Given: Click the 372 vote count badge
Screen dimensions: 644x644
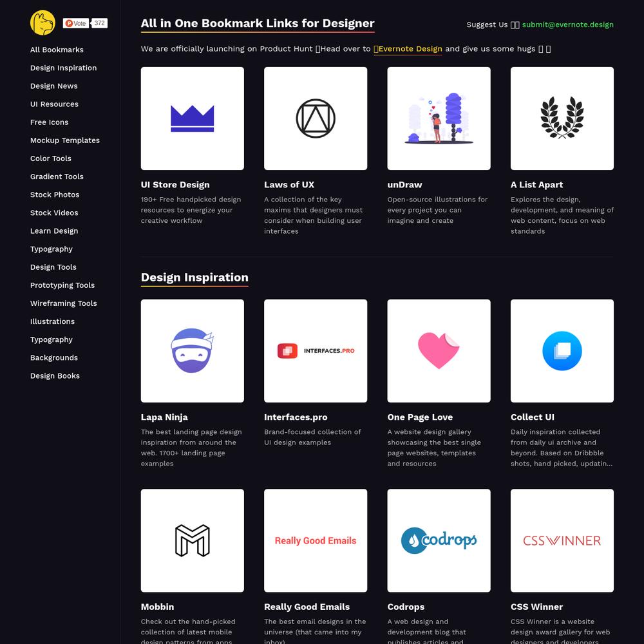Looking at the screenshot, I should [x=99, y=23].
